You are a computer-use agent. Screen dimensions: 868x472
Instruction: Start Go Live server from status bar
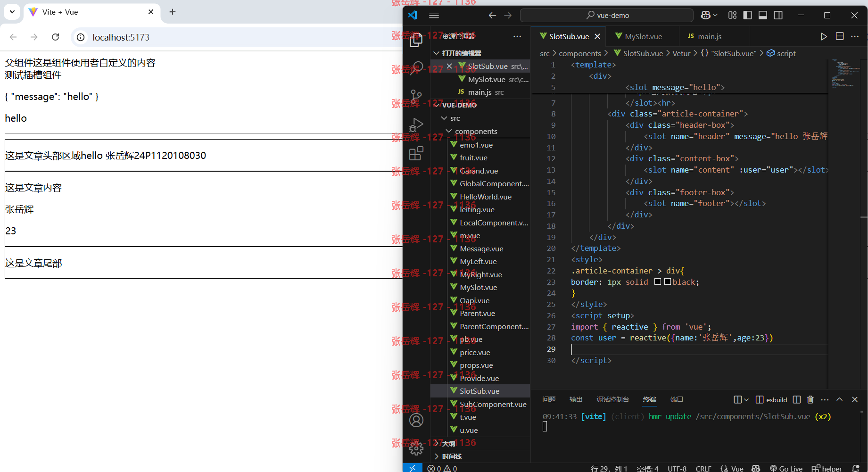coord(786,468)
